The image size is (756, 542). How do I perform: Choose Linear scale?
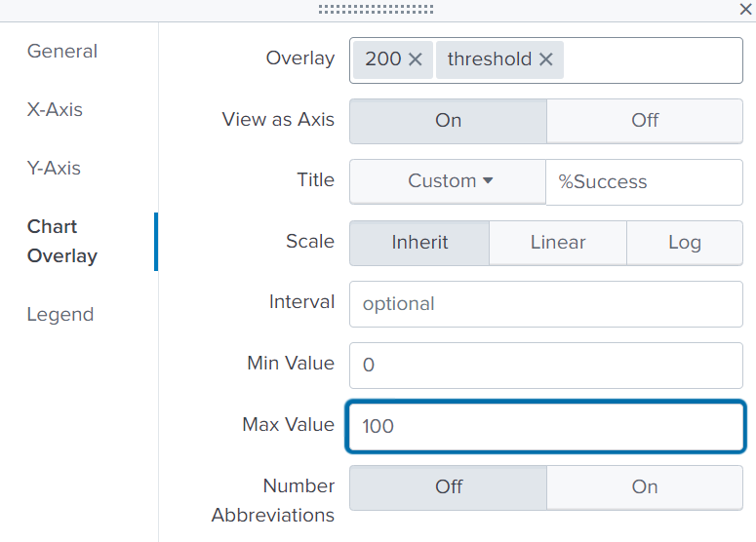coord(558,243)
